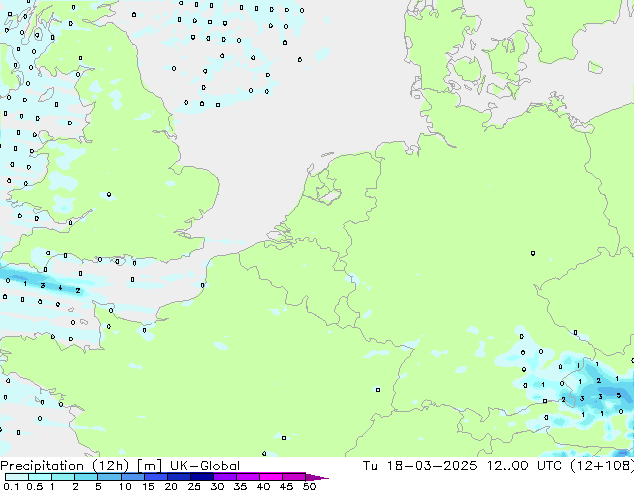The image size is (634, 490).
Task: Select the 20–25 dark blue legend swatch
Action: pos(178,477)
